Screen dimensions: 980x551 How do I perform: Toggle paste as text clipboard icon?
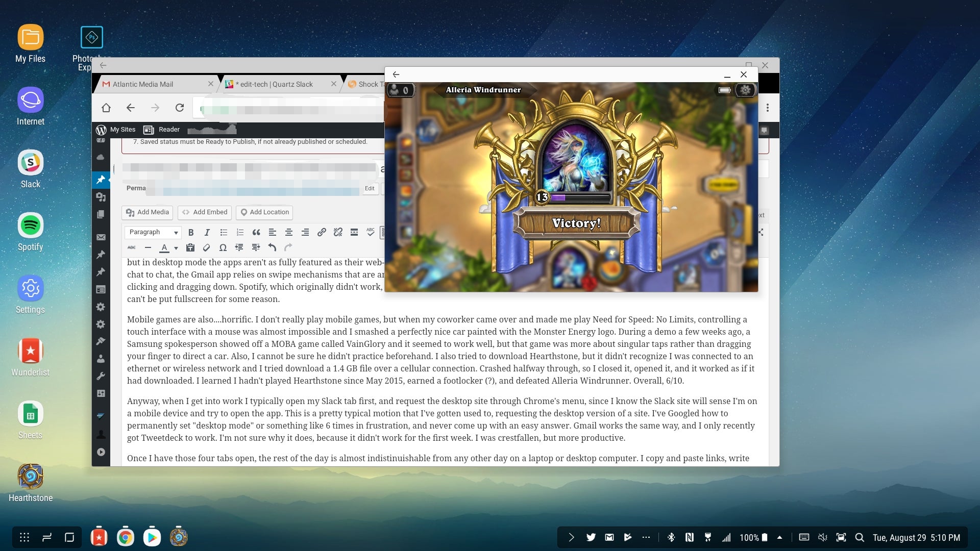click(x=190, y=248)
